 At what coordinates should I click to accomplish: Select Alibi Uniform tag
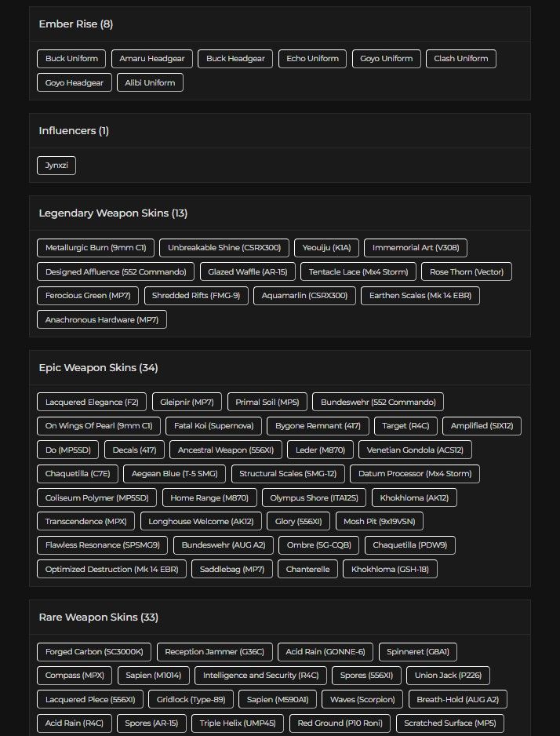click(x=150, y=82)
